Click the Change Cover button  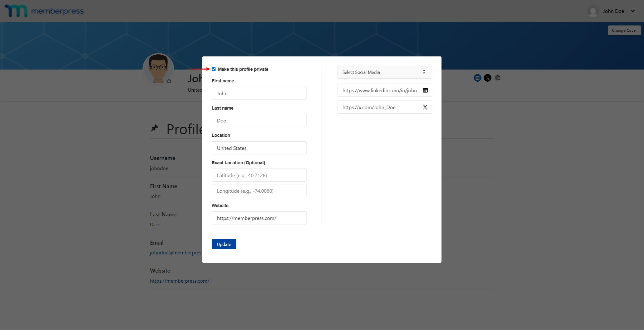pyautogui.click(x=624, y=30)
